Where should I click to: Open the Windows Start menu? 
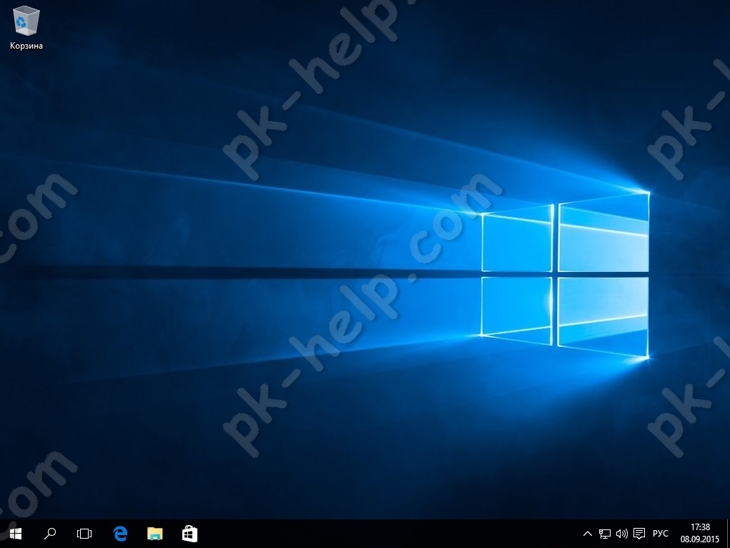(15, 534)
